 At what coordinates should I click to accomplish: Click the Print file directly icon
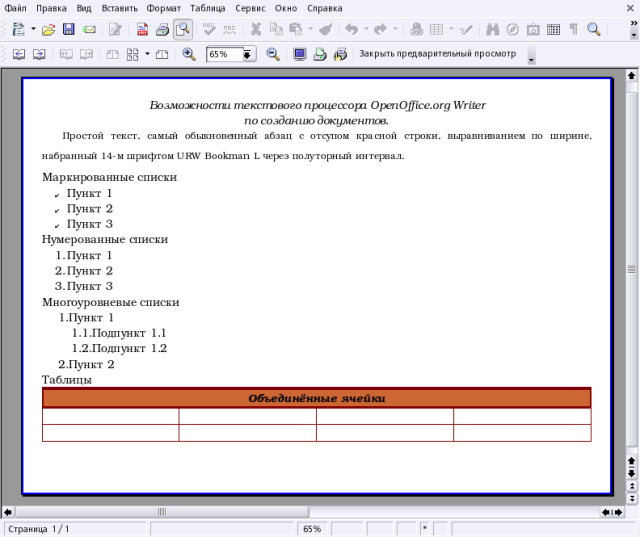pos(162,29)
